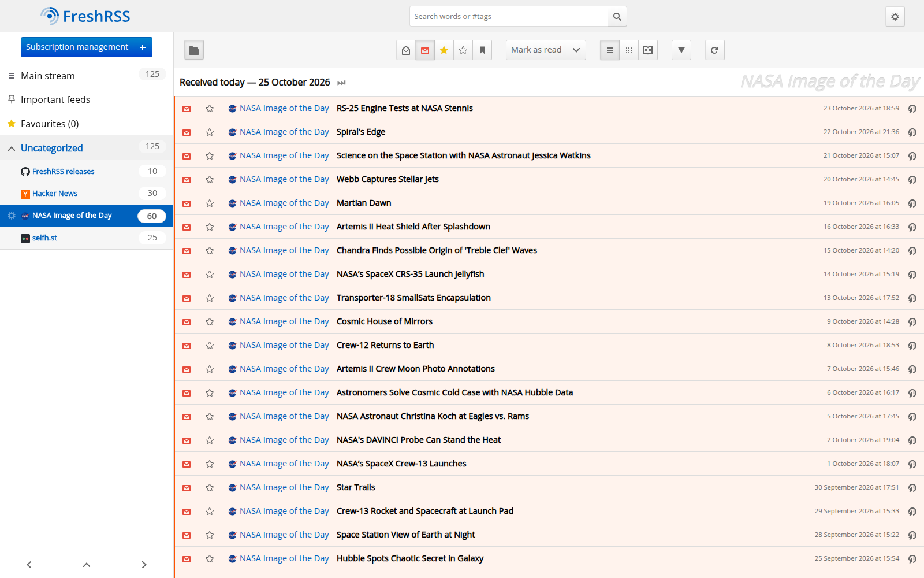Open article "RS-25 Engine Tests at NASA Stennis"
Image resolution: width=924 pixels, height=578 pixels.
tap(405, 108)
